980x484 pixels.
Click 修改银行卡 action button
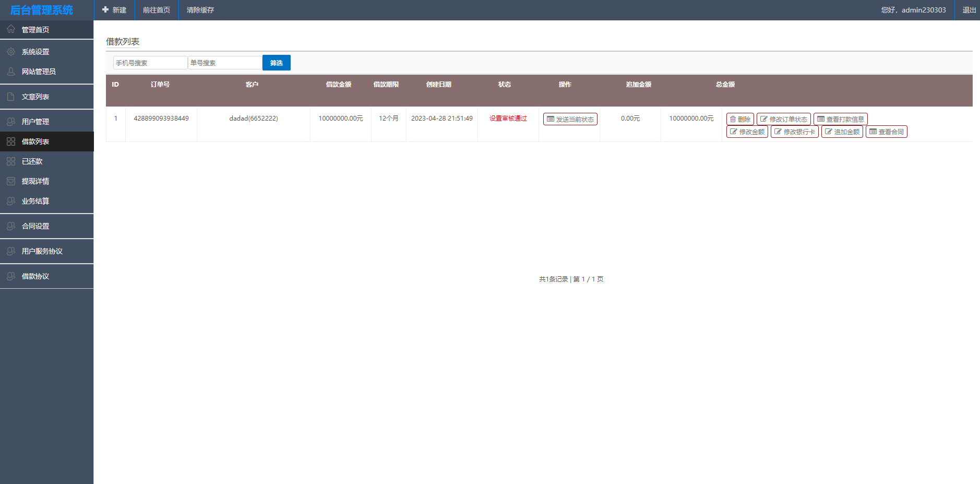coord(794,132)
